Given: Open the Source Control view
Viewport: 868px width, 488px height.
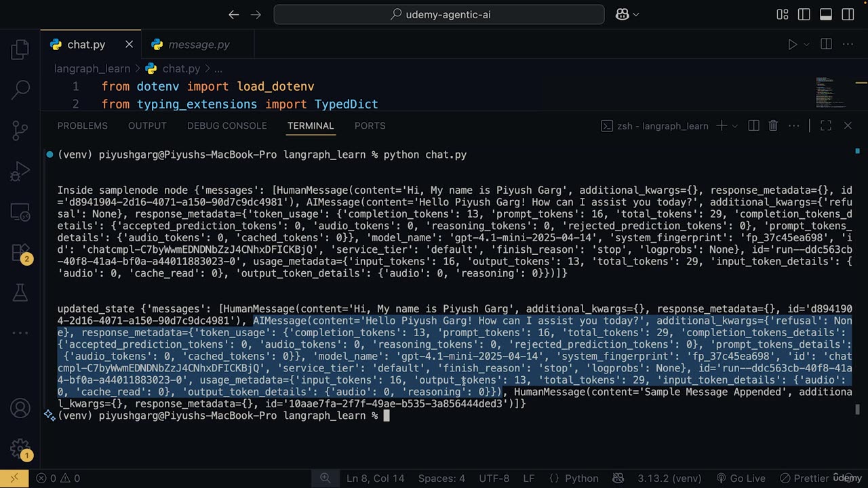Looking at the screenshot, I should (x=20, y=129).
